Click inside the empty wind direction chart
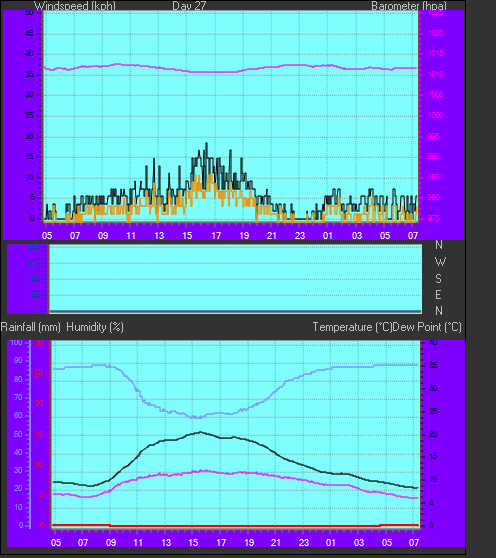The height and width of the screenshot is (558, 496). [235, 278]
